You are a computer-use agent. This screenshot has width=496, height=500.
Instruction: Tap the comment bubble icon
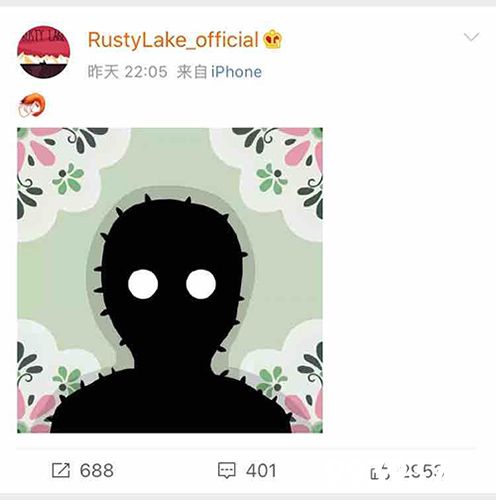227,470
